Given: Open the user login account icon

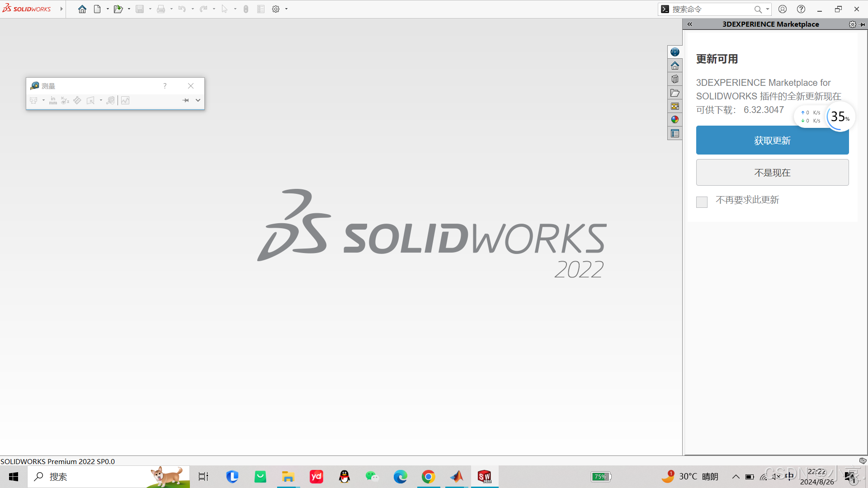Looking at the screenshot, I should point(783,9).
